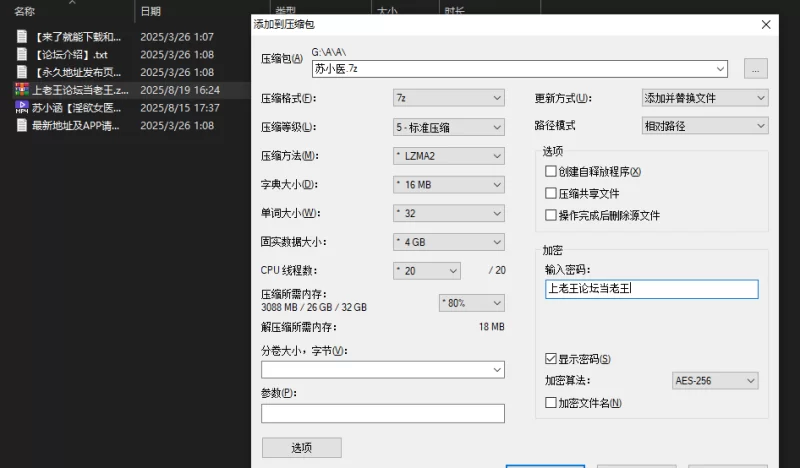Screen dimensions: 800x468
Task: Open 单词大小 dropdown showing 32
Action: [x=448, y=213]
